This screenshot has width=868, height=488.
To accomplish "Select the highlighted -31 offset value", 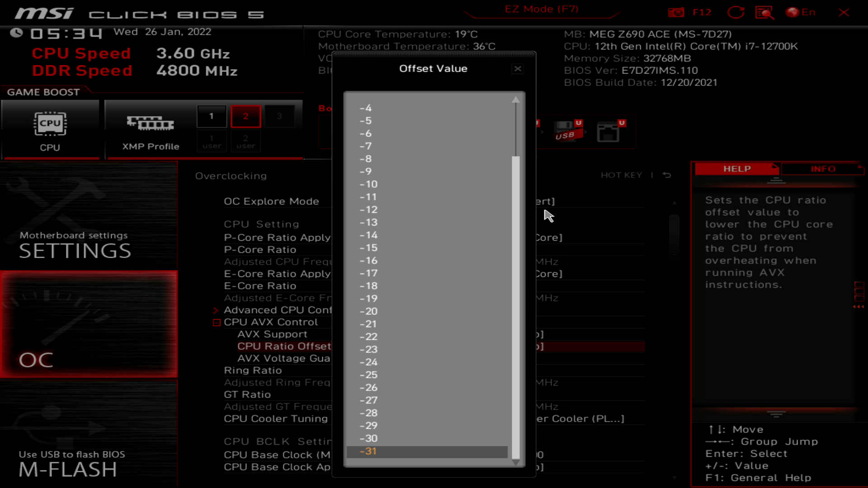I will tap(427, 451).
